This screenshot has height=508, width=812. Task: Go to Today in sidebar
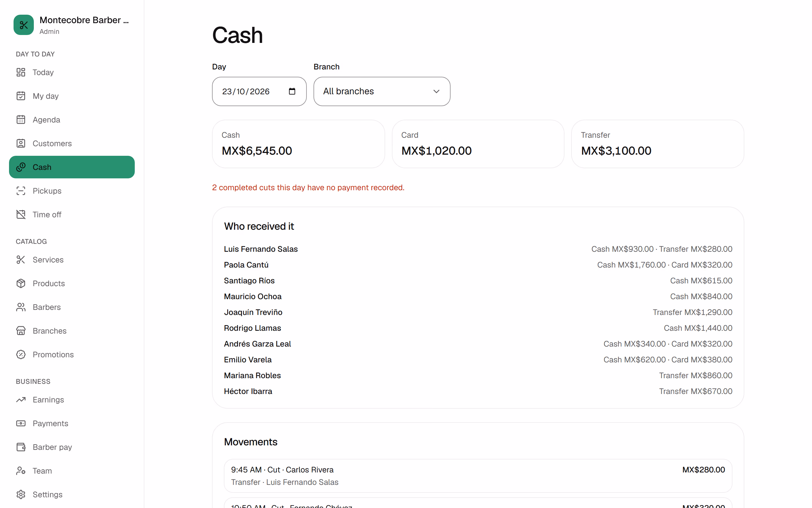(x=72, y=72)
